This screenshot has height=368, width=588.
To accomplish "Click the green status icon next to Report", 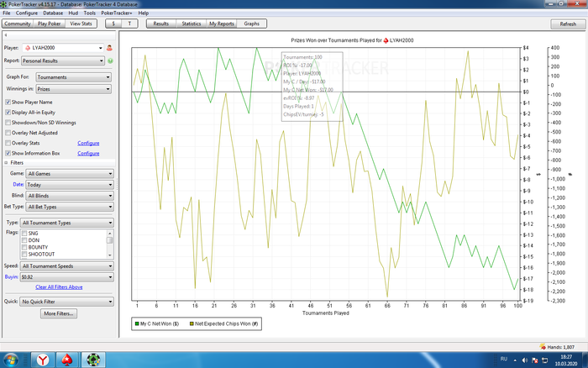I will (110, 60).
